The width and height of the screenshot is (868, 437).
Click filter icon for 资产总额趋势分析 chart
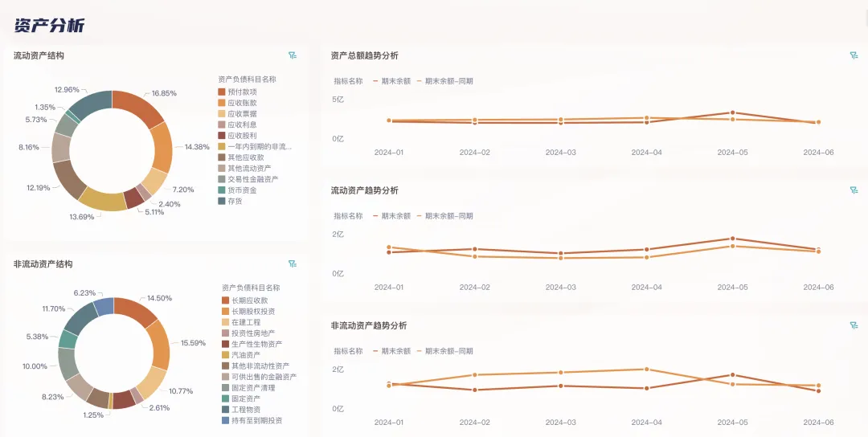coord(854,55)
